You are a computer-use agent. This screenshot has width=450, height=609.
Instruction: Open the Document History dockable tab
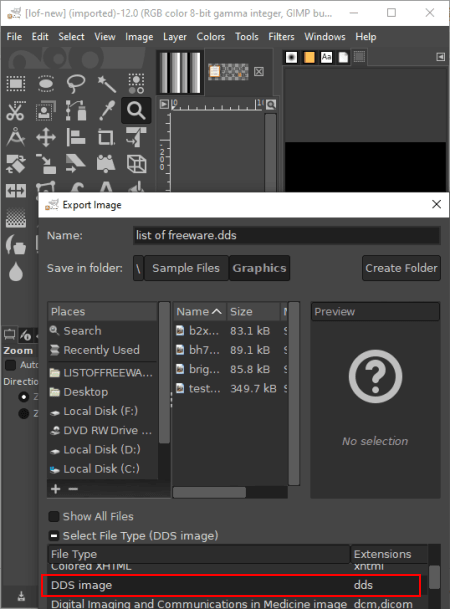pos(343,57)
